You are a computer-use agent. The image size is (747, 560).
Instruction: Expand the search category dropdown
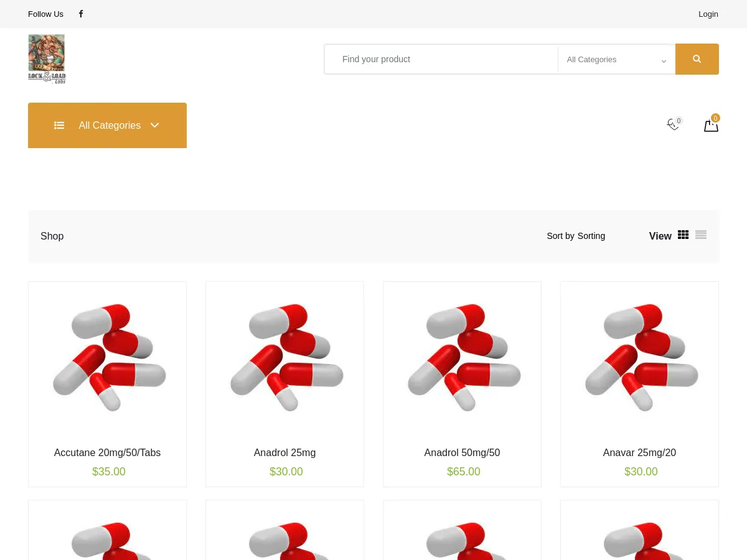(x=616, y=60)
